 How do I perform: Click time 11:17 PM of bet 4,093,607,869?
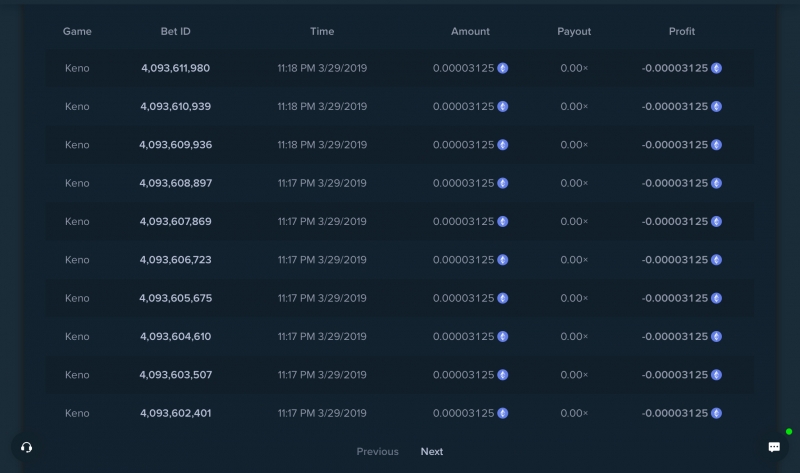pyautogui.click(x=322, y=221)
